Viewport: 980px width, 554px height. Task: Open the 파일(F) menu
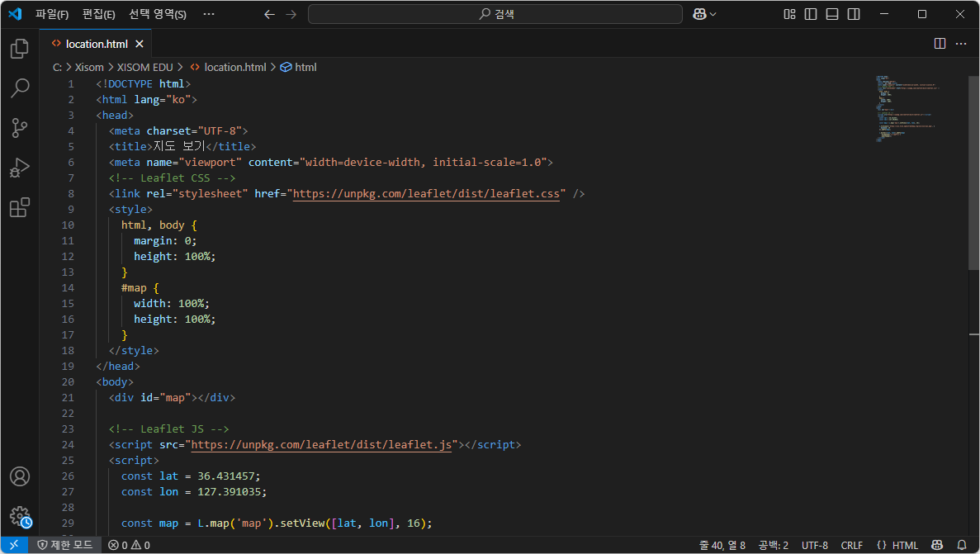52,14
